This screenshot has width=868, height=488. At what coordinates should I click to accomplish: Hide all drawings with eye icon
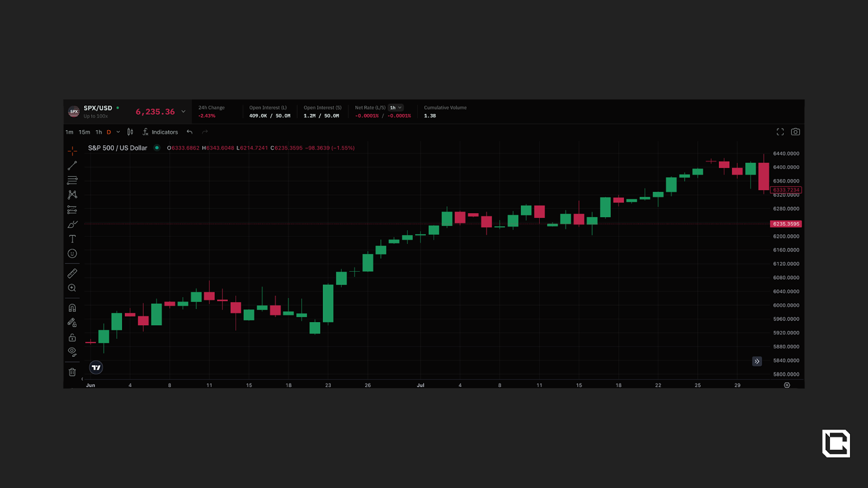click(72, 352)
